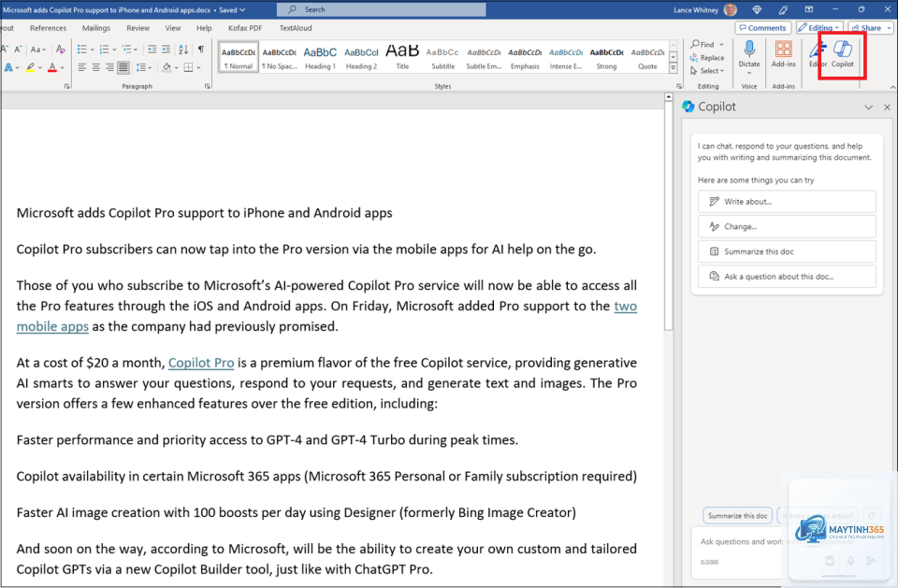Apply bullet list formatting
Image resolution: width=898 pixels, height=588 pixels.
82,50
